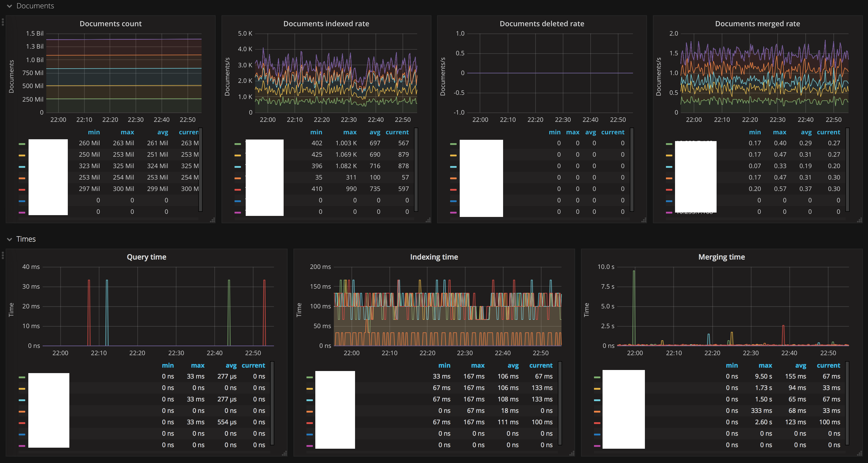The width and height of the screenshot is (868, 463).
Task: Collapse the Times row chevron
Action: pos(9,239)
